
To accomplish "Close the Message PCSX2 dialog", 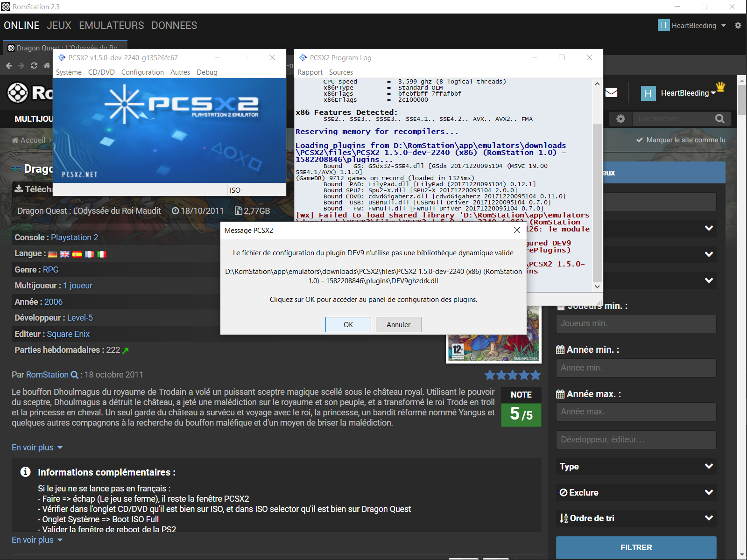I will click(x=516, y=230).
